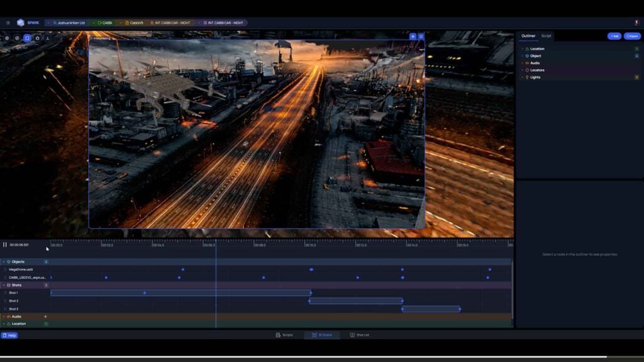Open the hamburger menu at top left
The height and width of the screenshot is (362, 644).
(8, 23)
